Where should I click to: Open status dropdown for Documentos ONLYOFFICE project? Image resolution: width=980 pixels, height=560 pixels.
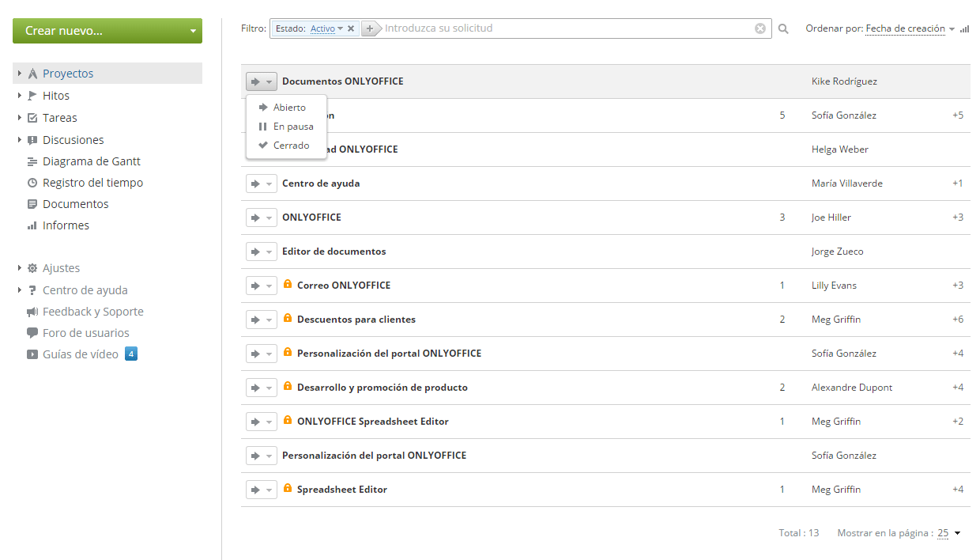pyautogui.click(x=262, y=81)
